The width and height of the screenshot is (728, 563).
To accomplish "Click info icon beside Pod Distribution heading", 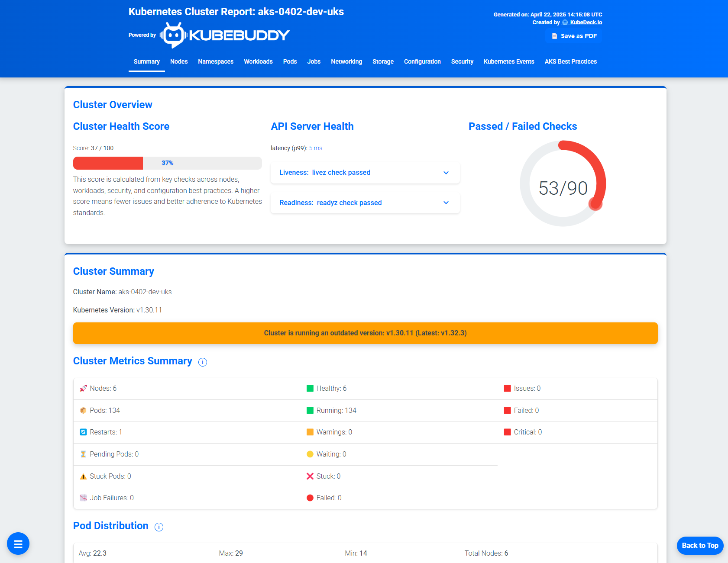I will [x=159, y=527].
